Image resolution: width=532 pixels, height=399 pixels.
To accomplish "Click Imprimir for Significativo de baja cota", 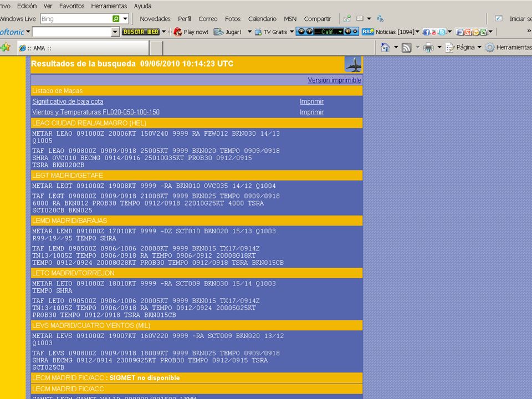I will pyautogui.click(x=311, y=101).
